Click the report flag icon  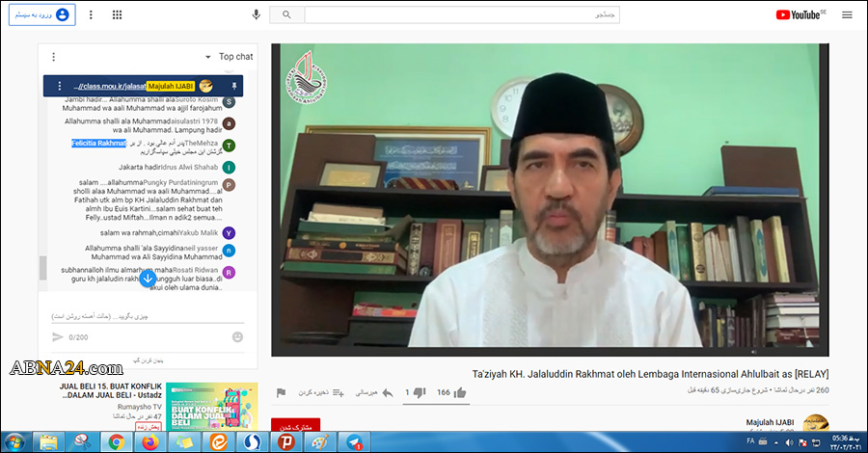281,392
